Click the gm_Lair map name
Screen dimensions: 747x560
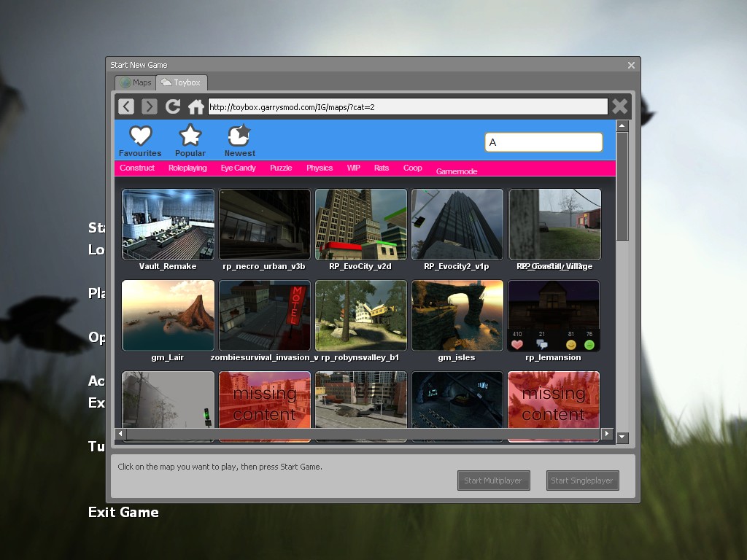click(x=167, y=357)
